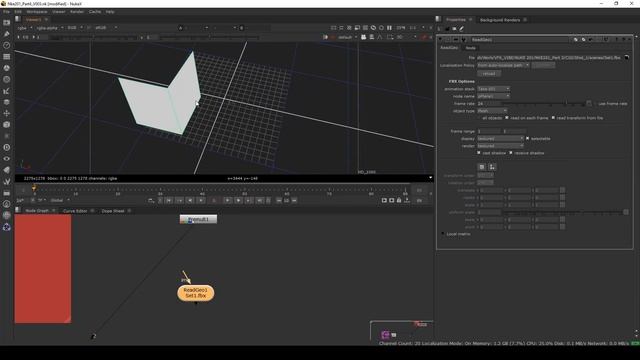Screen dimensions: 640x360
Task: Open the Cache menu
Action: click(95, 12)
